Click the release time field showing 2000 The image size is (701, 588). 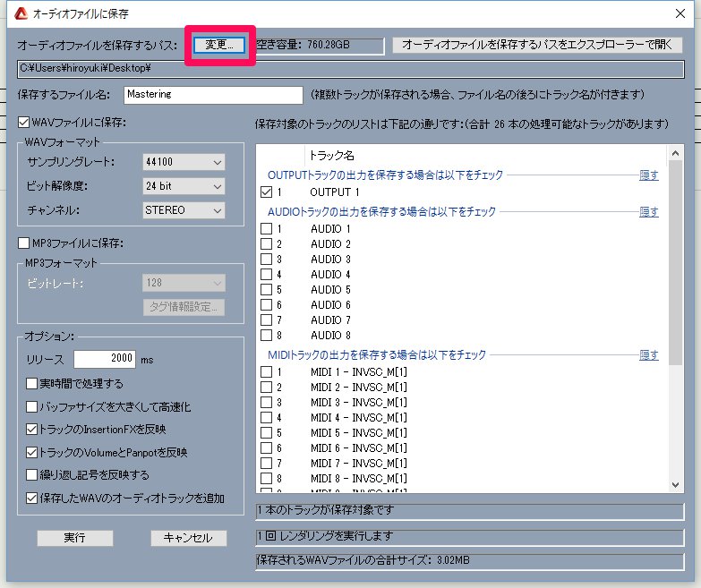(x=104, y=359)
